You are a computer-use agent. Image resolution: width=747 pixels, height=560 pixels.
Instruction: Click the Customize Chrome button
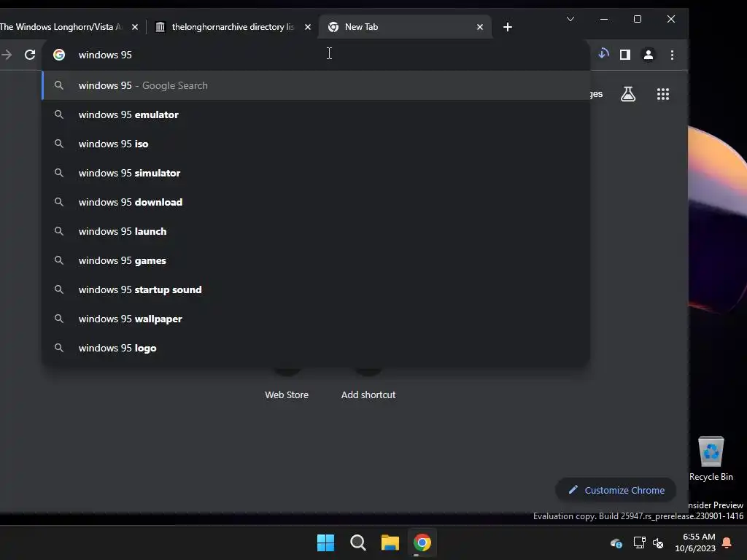coord(616,490)
